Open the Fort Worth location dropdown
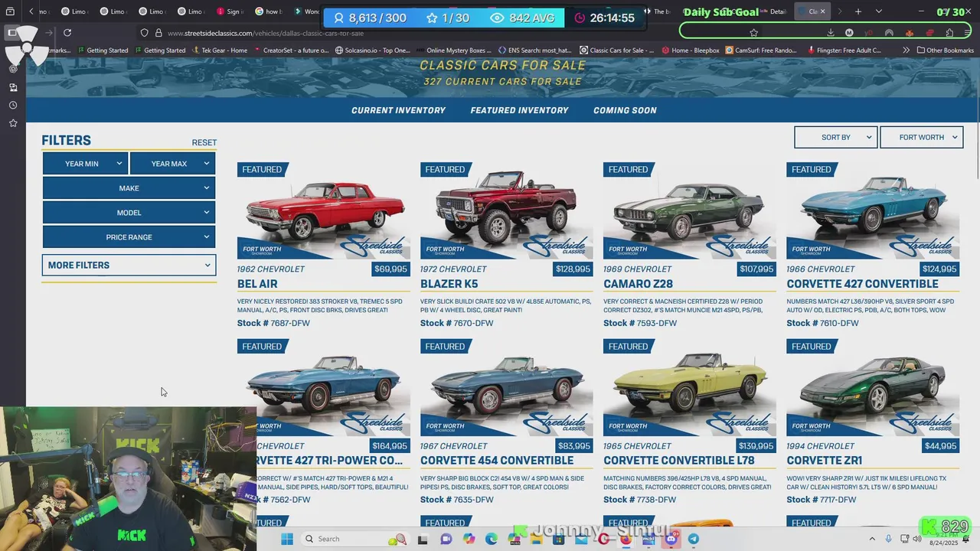The height and width of the screenshot is (551, 980). (x=922, y=137)
